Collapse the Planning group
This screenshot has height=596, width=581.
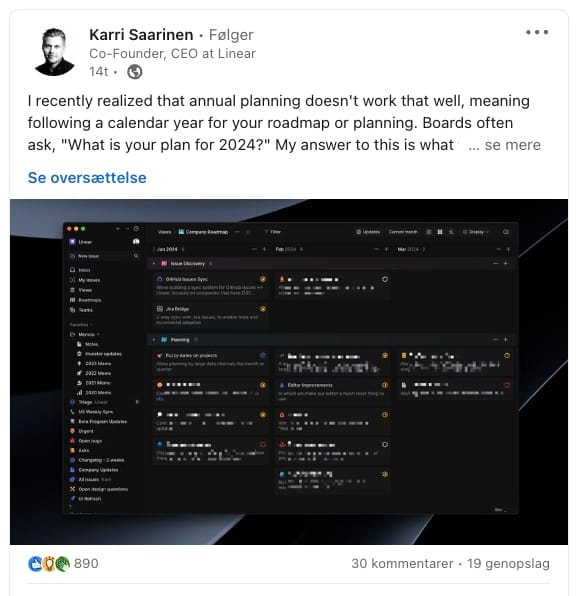tap(154, 339)
